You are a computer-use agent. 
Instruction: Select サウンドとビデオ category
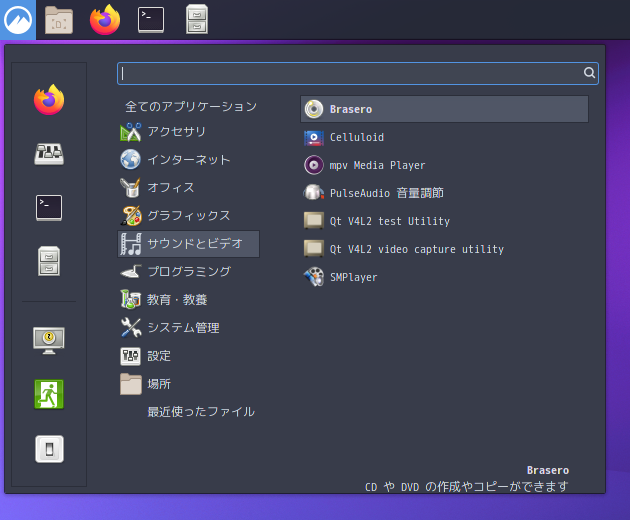point(188,244)
